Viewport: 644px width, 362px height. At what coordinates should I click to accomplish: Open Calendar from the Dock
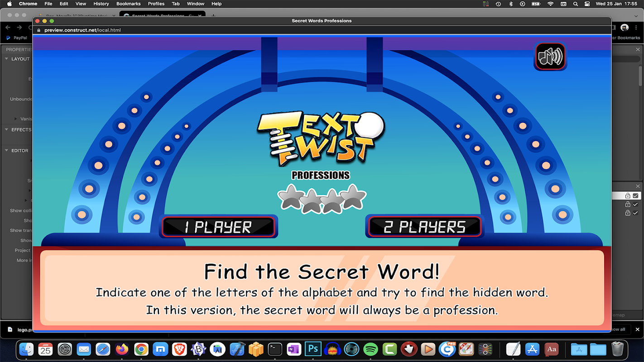pyautogui.click(x=45, y=349)
